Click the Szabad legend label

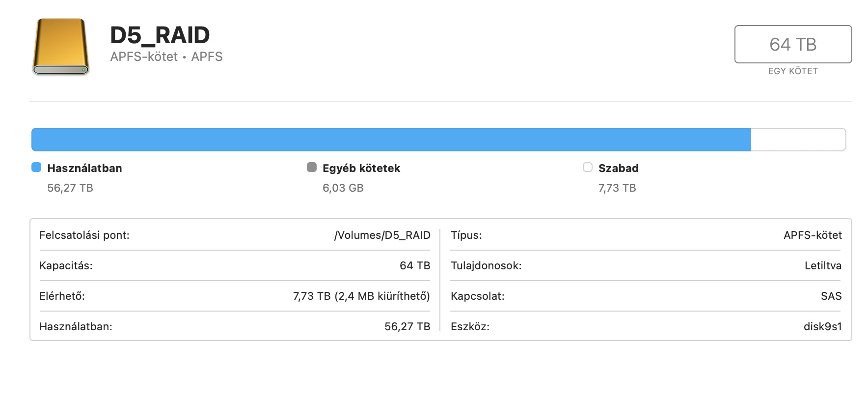[x=618, y=168]
